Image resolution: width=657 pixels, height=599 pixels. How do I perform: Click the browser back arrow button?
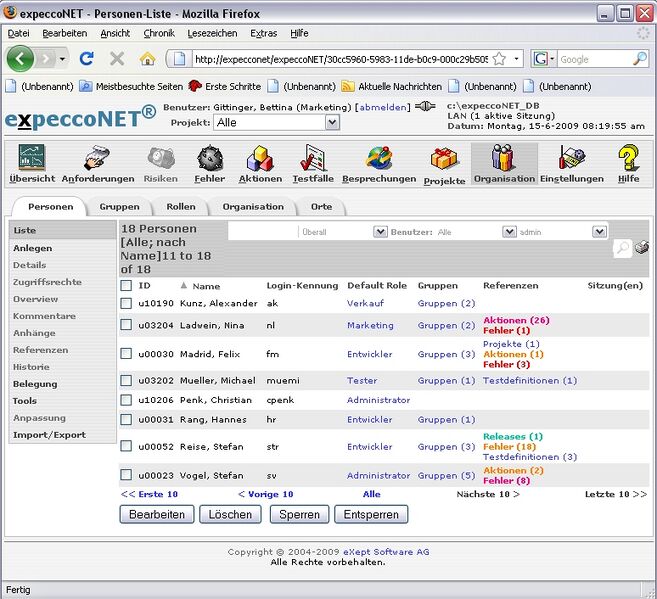[20, 59]
